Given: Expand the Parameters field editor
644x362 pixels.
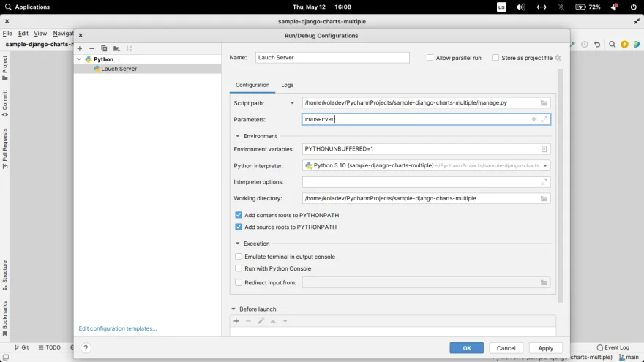Looking at the screenshot, I should coord(544,119).
